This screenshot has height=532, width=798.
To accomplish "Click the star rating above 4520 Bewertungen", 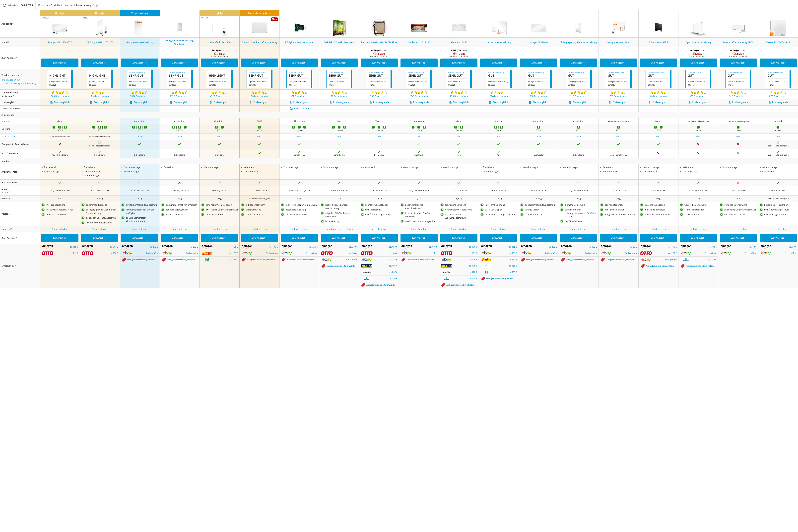I will point(219,92).
